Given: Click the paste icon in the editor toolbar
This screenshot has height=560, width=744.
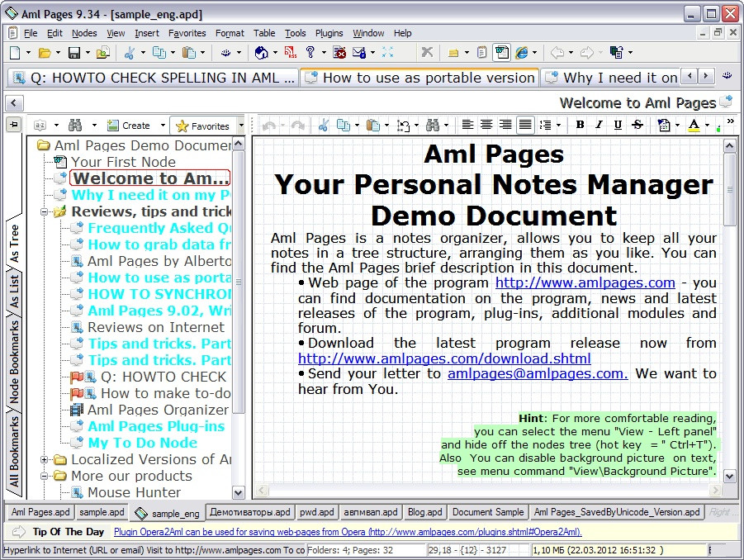Looking at the screenshot, I should tap(373, 126).
